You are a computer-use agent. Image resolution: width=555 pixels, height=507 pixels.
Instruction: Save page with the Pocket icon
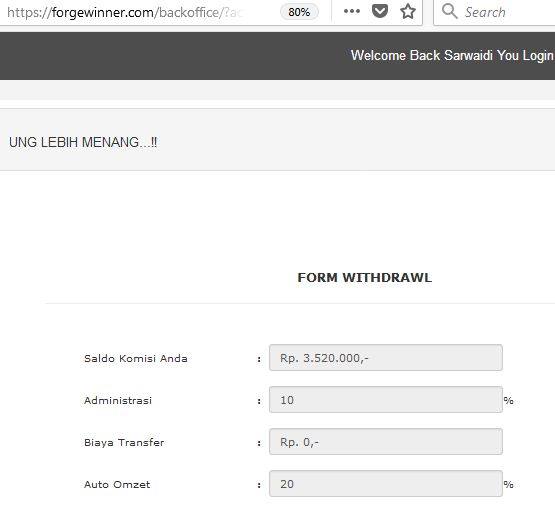coord(380,11)
